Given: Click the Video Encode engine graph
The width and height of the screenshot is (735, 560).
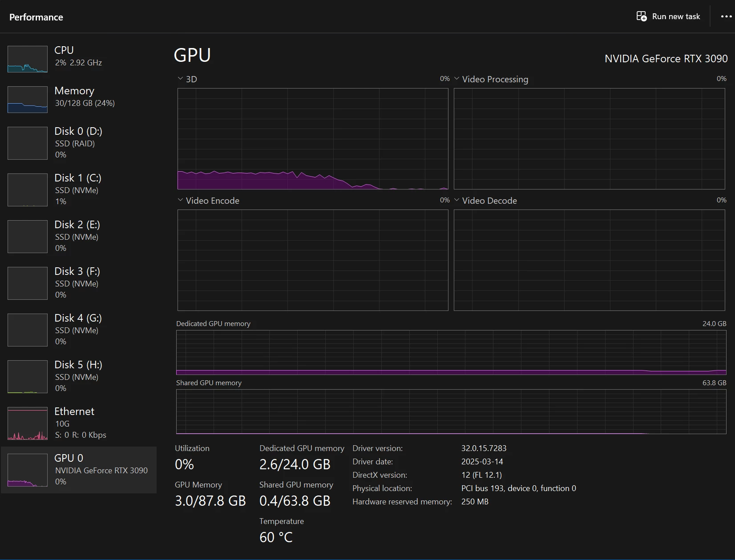Looking at the screenshot, I should coord(313,260).
